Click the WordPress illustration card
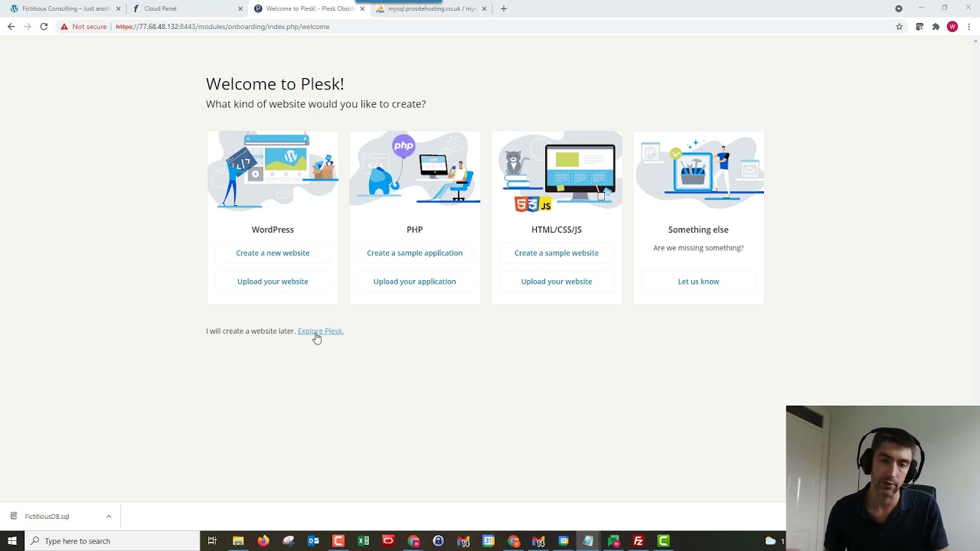This screenshot has width=980, height=551. 273,171
